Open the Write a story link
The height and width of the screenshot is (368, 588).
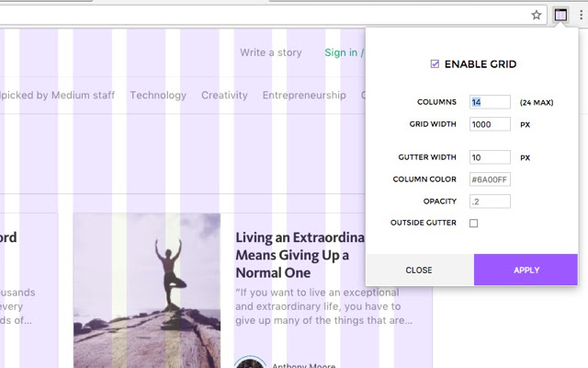pyautogui.click(x=271, y=52)
